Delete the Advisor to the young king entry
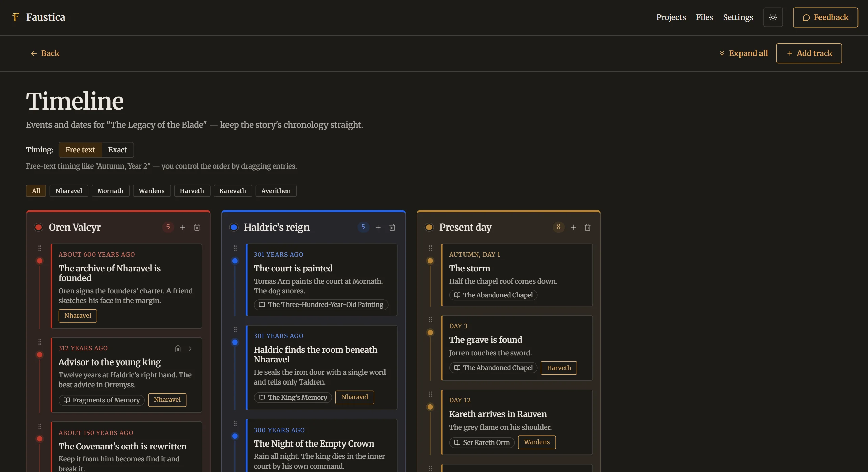This screenshot has height=472, width=868. (178, 349)
